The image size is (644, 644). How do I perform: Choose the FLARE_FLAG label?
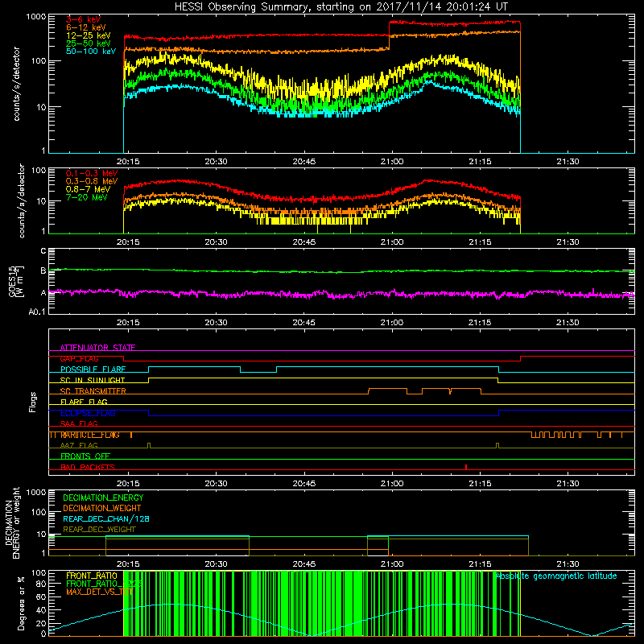(x=84, y=402)
